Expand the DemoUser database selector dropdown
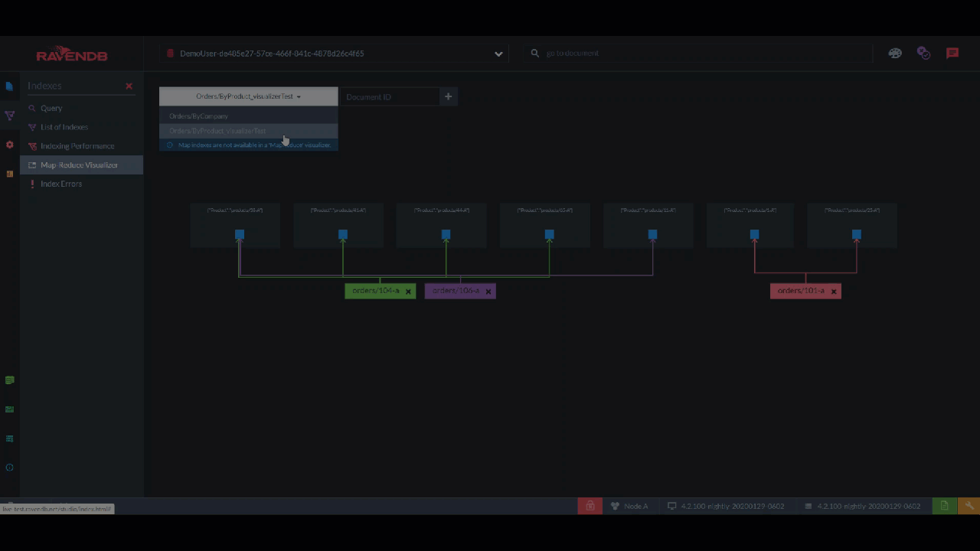 click(x=335, y=54)
